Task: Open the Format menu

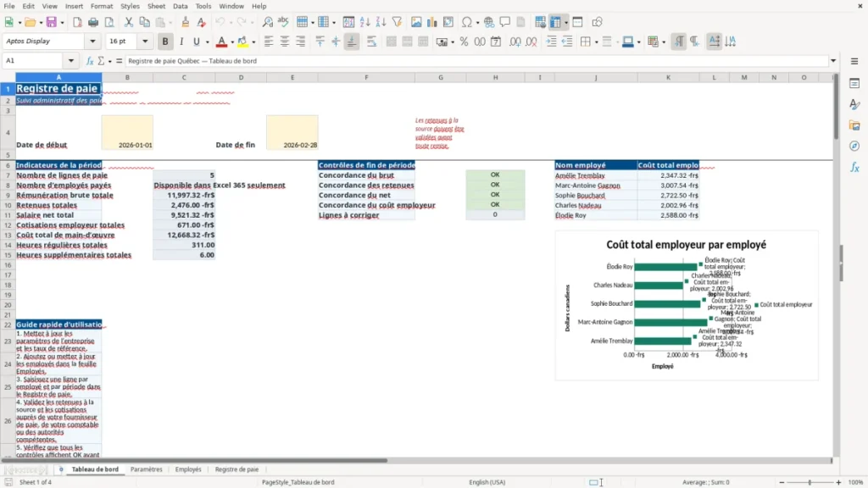Action: [x=102, y=6]
